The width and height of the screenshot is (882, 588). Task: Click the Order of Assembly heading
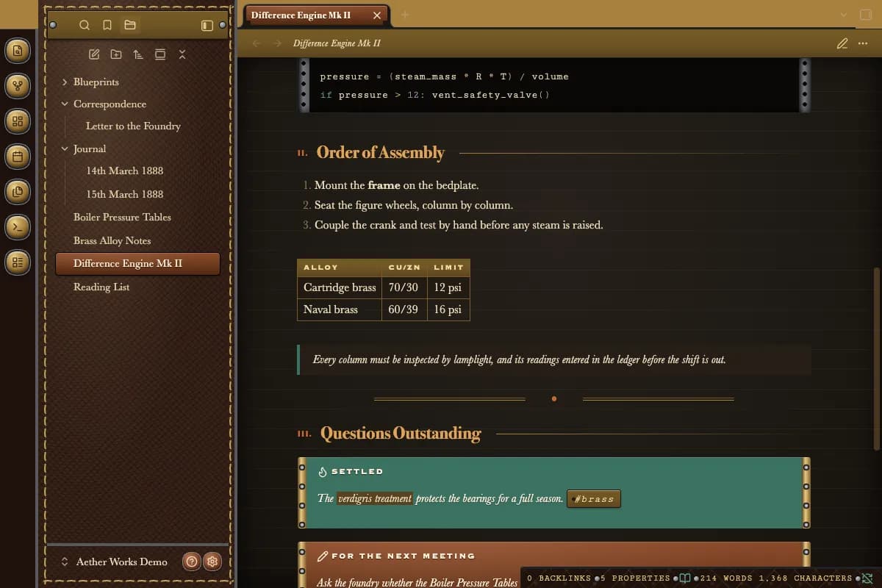click(x=380, y=152)
